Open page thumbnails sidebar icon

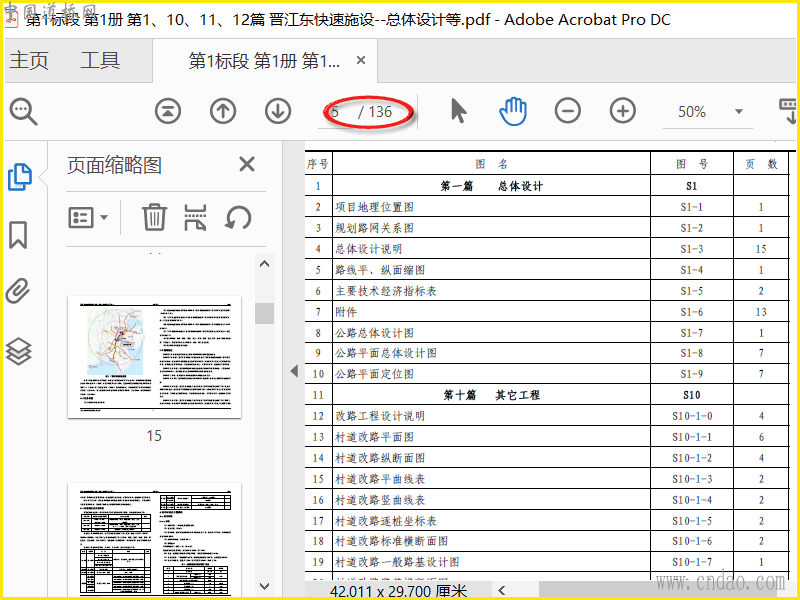click(x=20, y=177)
